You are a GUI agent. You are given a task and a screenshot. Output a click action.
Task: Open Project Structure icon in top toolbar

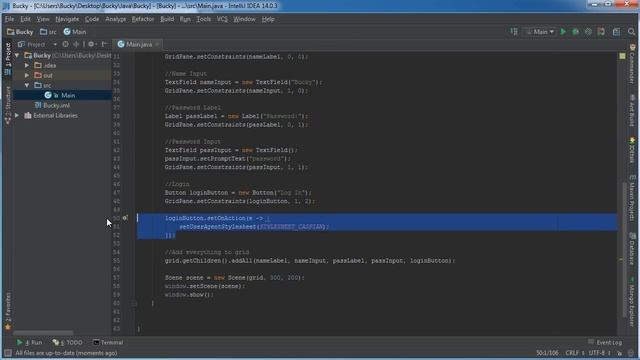coord(616,31)
